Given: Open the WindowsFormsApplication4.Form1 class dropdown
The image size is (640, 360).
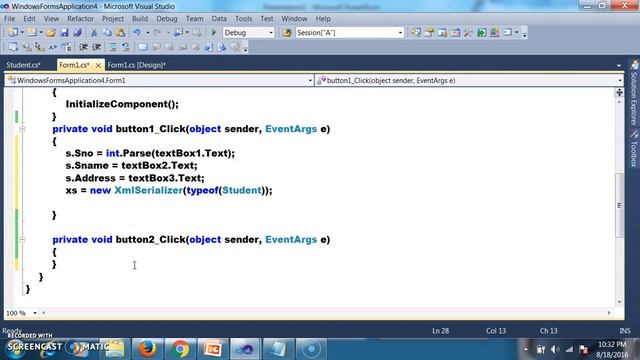Looking at the screenshot, I should [x=310, y=80].
